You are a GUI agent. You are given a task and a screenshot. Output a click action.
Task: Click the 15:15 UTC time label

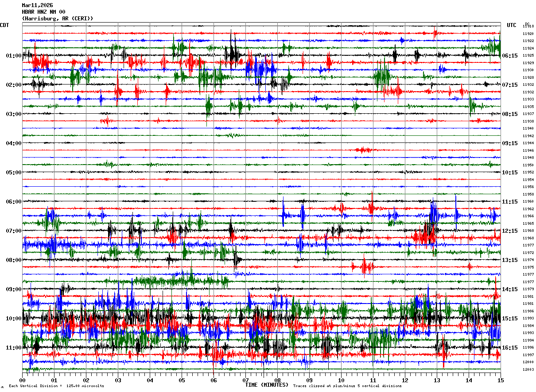click(x=510, y=319)
